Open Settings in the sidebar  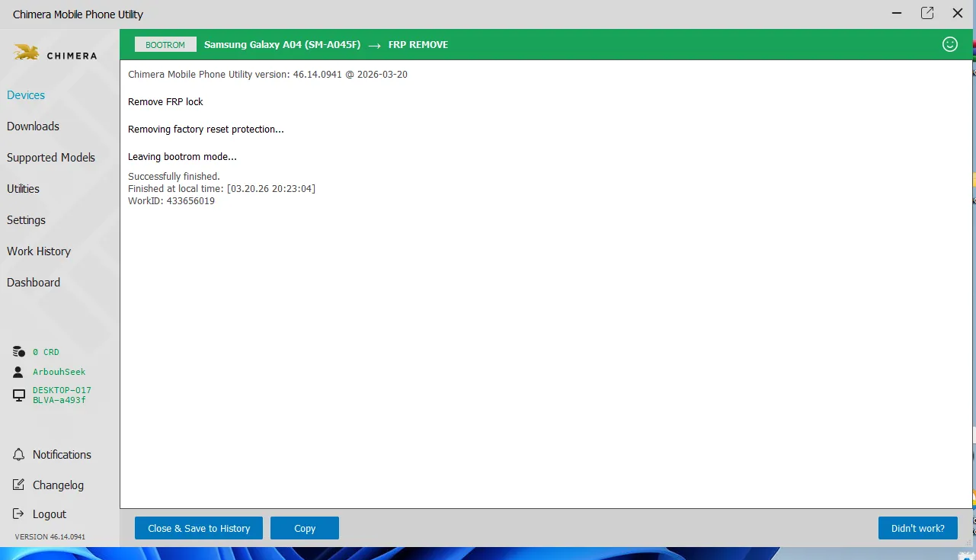click(x=26, y=220)
